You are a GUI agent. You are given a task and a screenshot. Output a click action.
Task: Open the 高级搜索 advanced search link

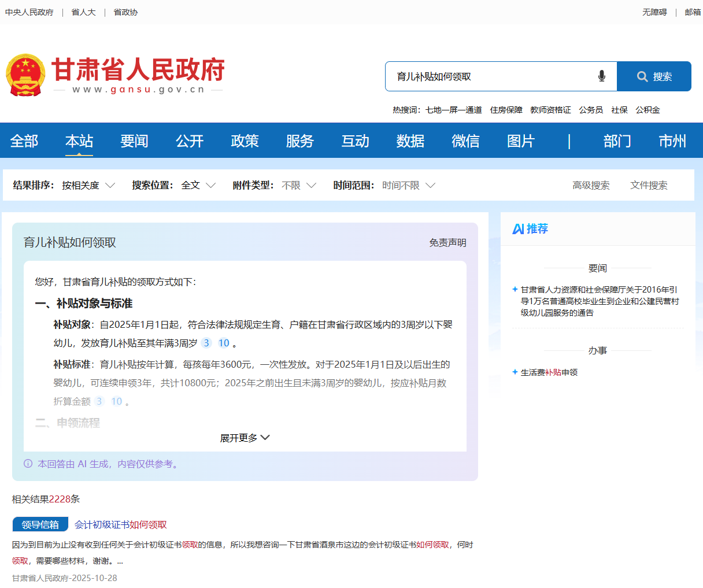[x=591, y=185]
